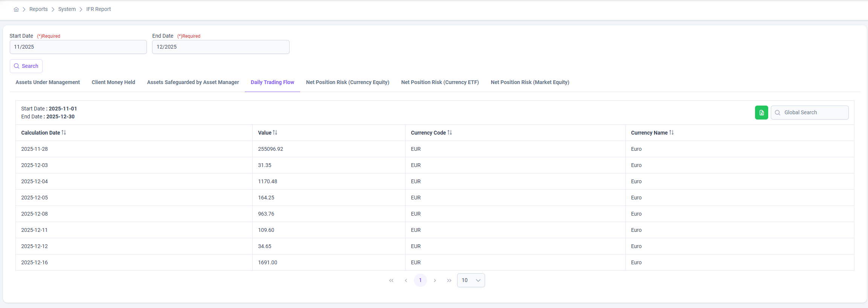
Task: Click EUR in the 2025-12-08 row
Action: [x=416, y=214]
